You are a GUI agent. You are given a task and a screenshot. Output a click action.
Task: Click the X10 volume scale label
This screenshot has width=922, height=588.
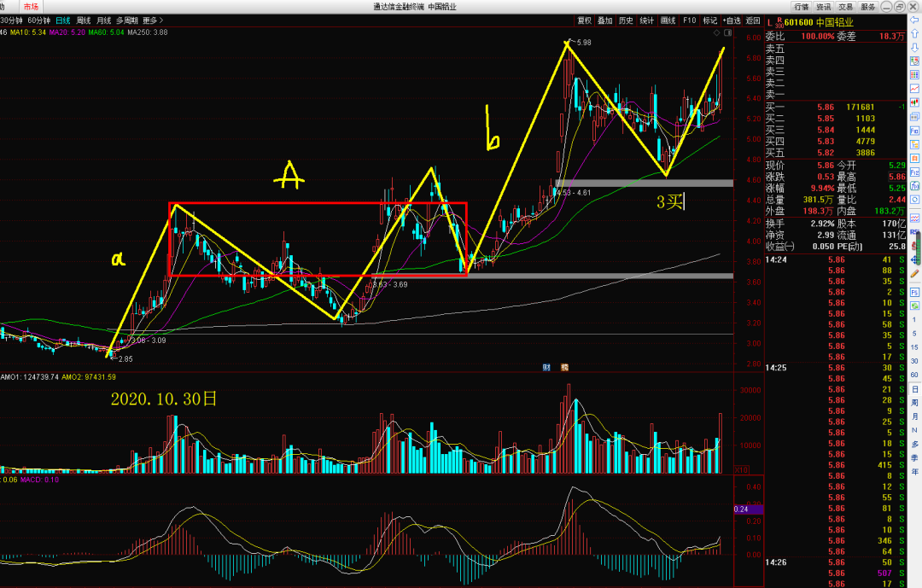pyautogui.click(x=742, y=470)
